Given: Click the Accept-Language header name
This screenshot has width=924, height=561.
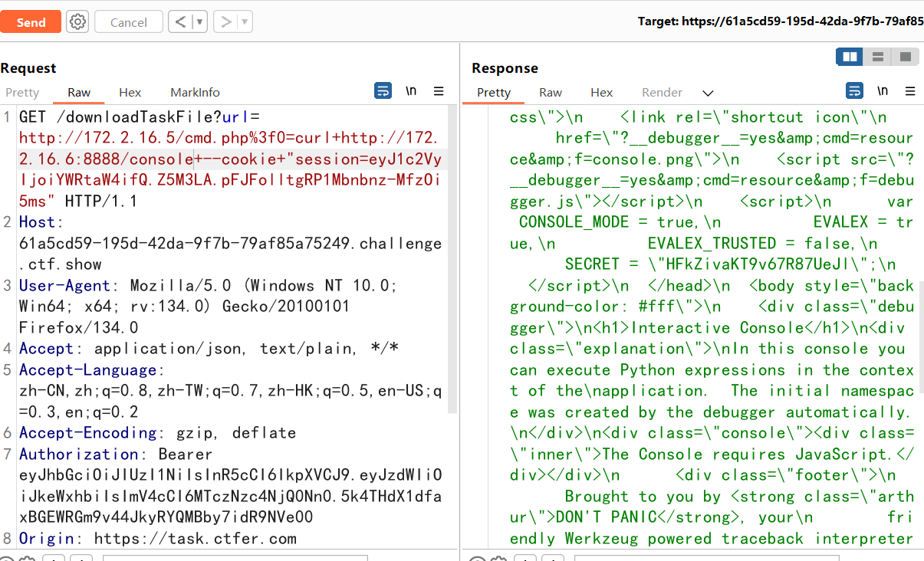Looking at the screenshot, I should coord(87,369).
